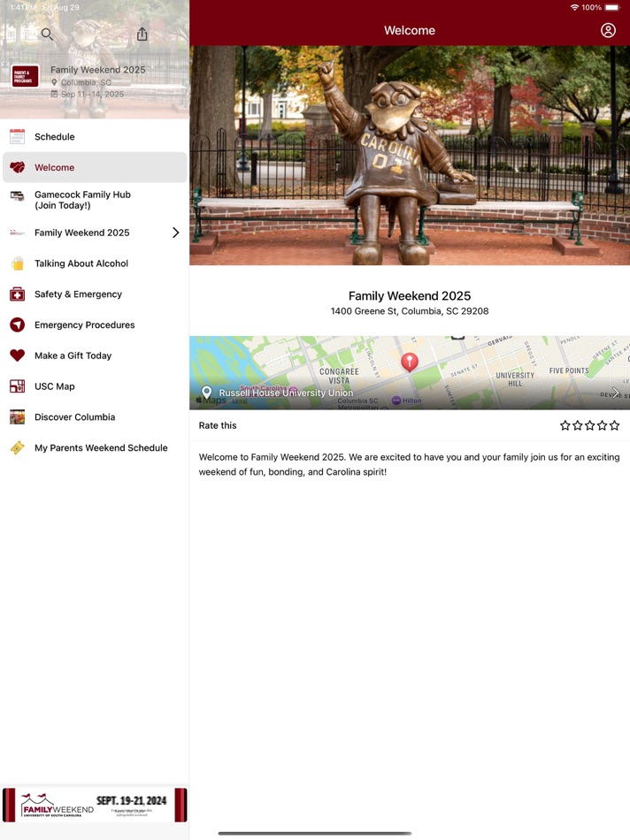The height and width of the screenshot is (840, 630).
Task: Select the Welcome menu item
Action: pos(95,167)
